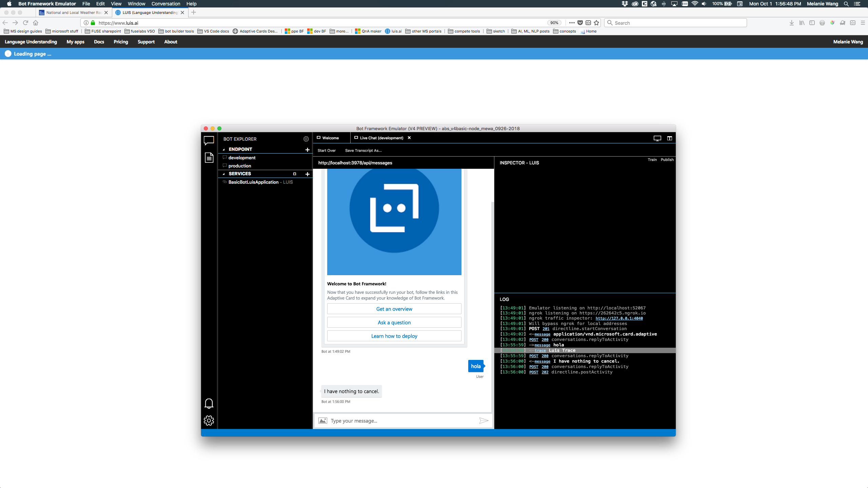868x488 pixels.
Task: Toggle split editor view icon
Action: point(669,138)
